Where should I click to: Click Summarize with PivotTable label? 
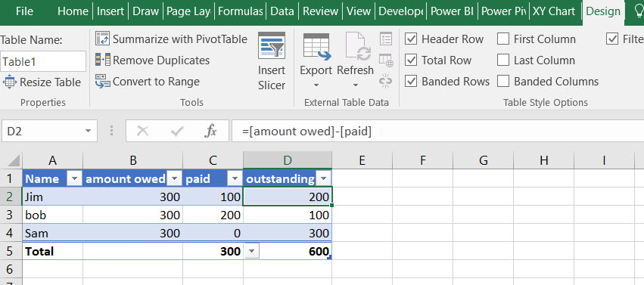point(180,39)
